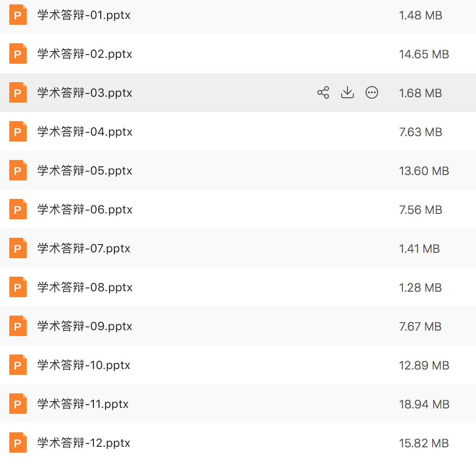Select file name 学术答辩-02.pptx
Viewport: 476px width, 459px height.
[x=85, y=54]
